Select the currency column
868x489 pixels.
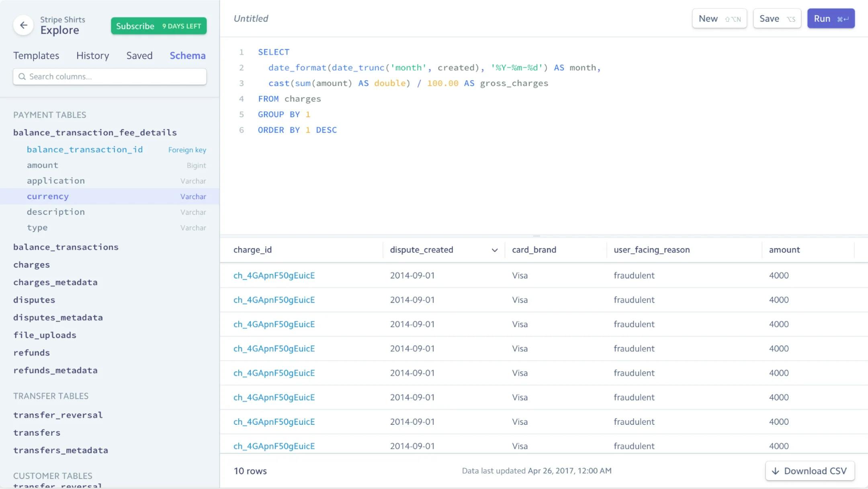[x=48, y=196]
